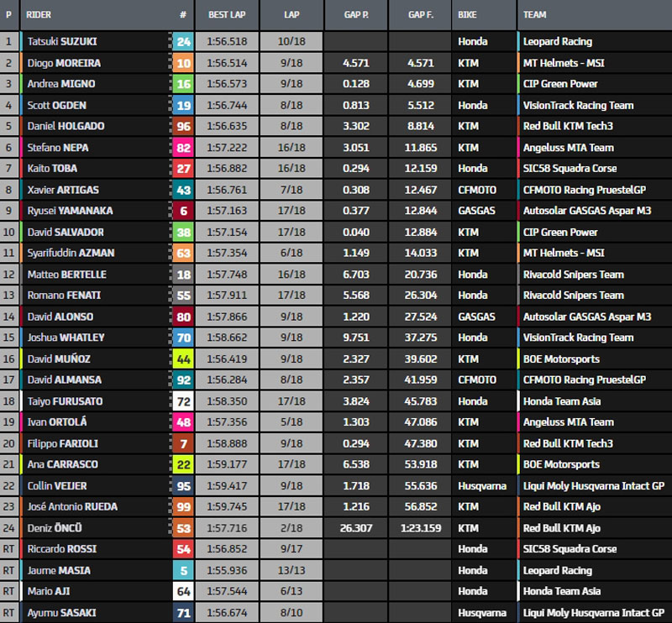Click Ayumu Sasaki's number 71 badge

(x=183, y=613)
